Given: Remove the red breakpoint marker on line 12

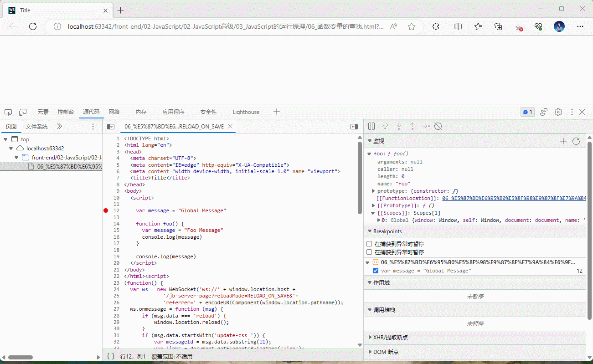Looking at the screenshot, I should (106, 210).
